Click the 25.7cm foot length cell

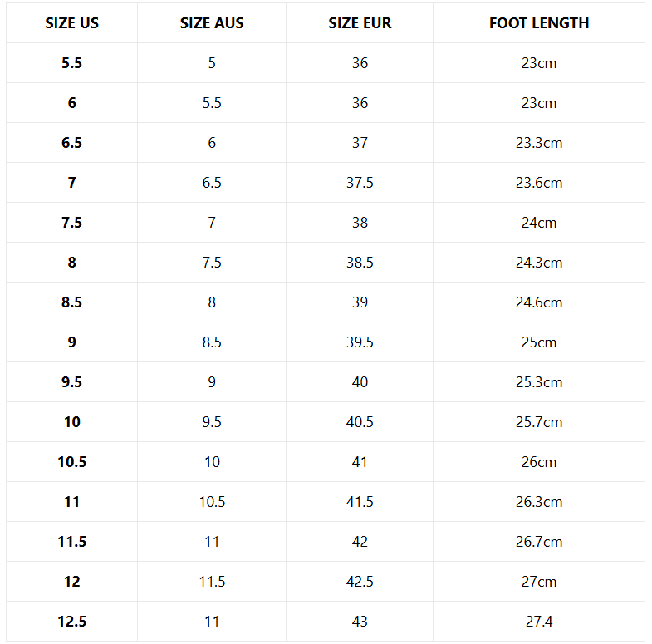539,422
